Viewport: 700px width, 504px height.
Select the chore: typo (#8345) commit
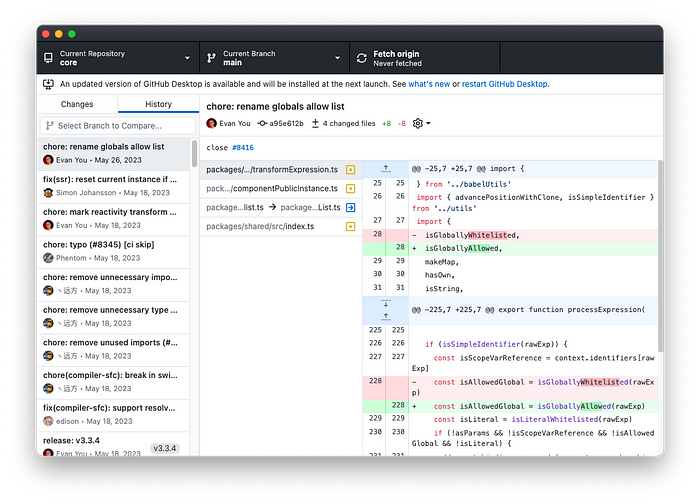pyautogui.click(x=114, y=251)
